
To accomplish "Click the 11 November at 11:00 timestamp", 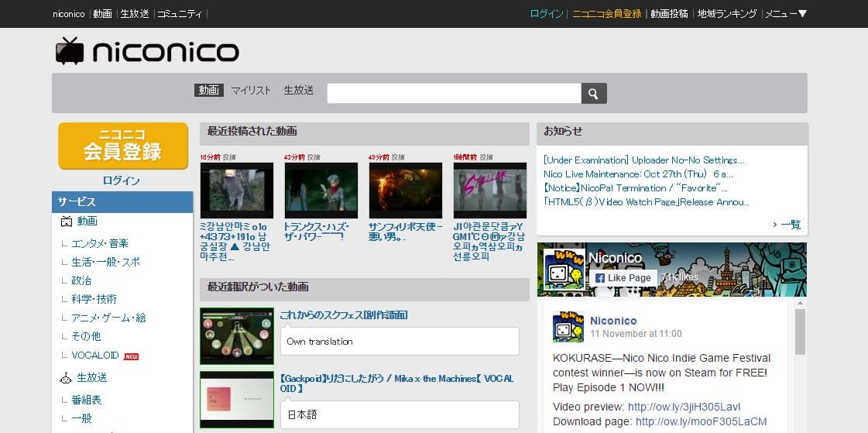I will tap(636, 334).
